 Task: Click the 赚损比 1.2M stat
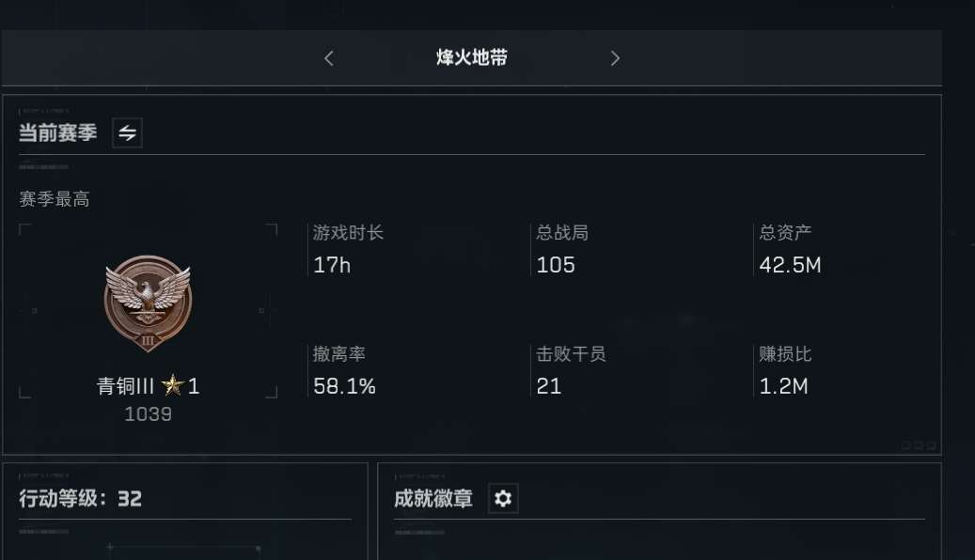click(x=785, y=370)
